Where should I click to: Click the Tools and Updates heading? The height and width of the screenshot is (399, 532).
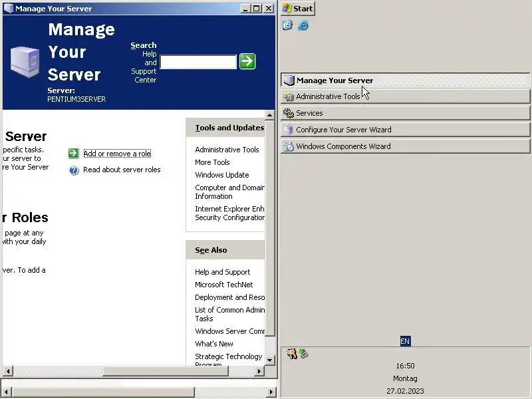(229, 128)
